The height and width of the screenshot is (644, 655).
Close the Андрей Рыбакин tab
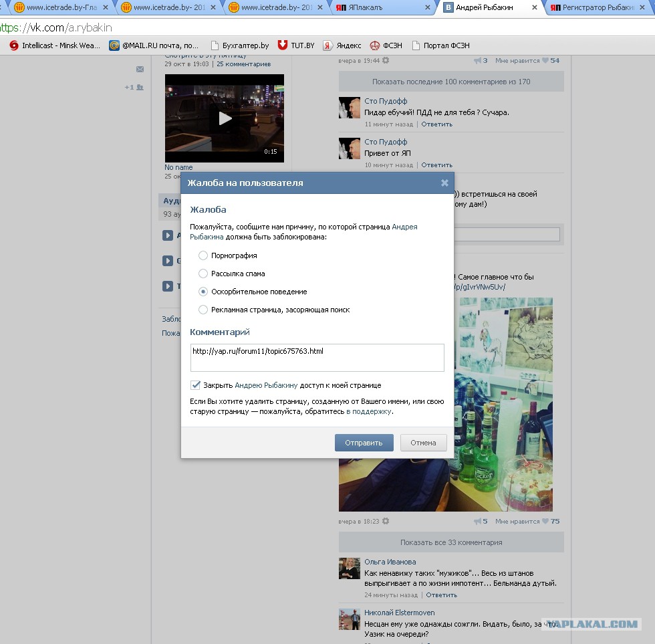pyautogui.click(x=534, y=7)
